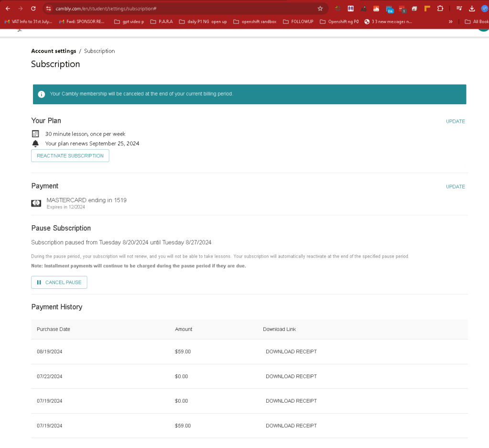489x448 pixels.
Task: Open the 'P.A.R.A' bookmark folder
Action: click(162, 22)
